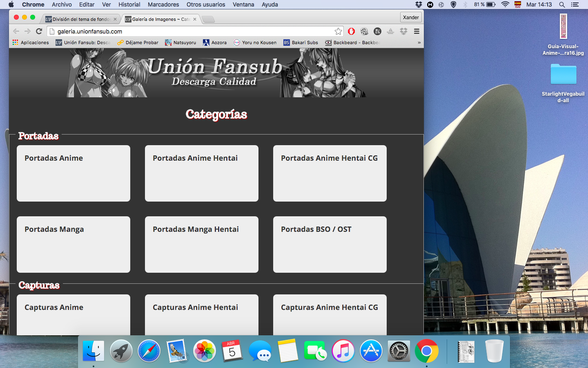Close the Galería de Imagenes tab
This screenshot has height=368, width=588.
pos(195,19)
